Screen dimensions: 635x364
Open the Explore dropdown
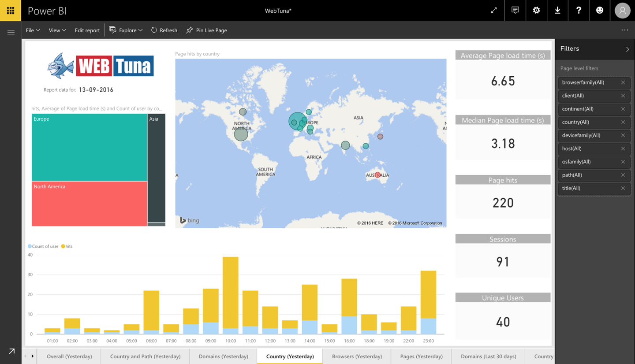126,30
